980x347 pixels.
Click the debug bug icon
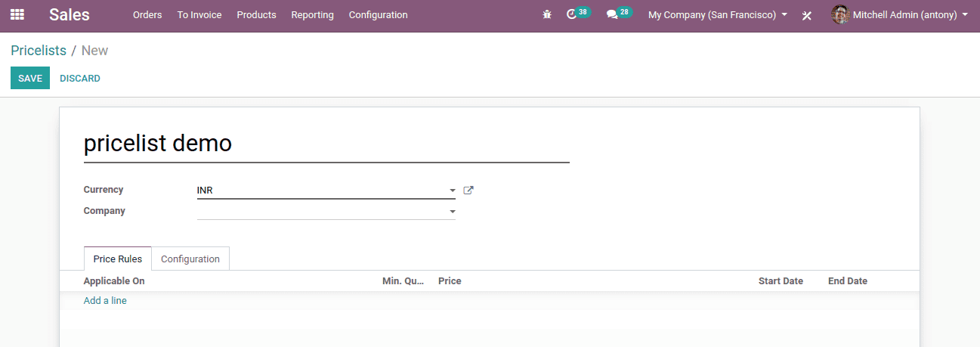tap(547, 14)
